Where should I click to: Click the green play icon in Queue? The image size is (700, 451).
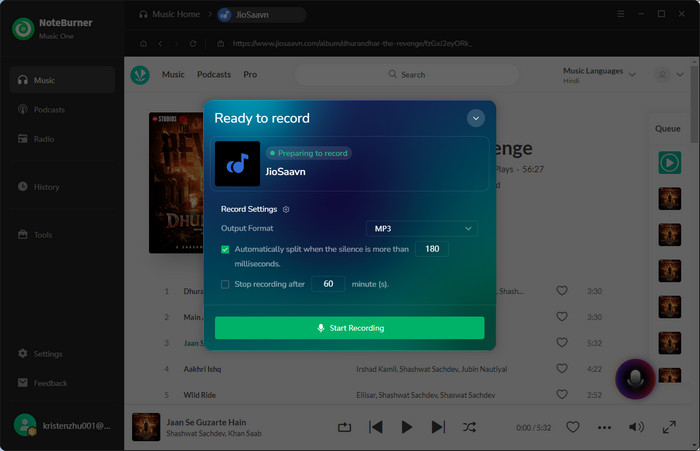pos(670,163)
